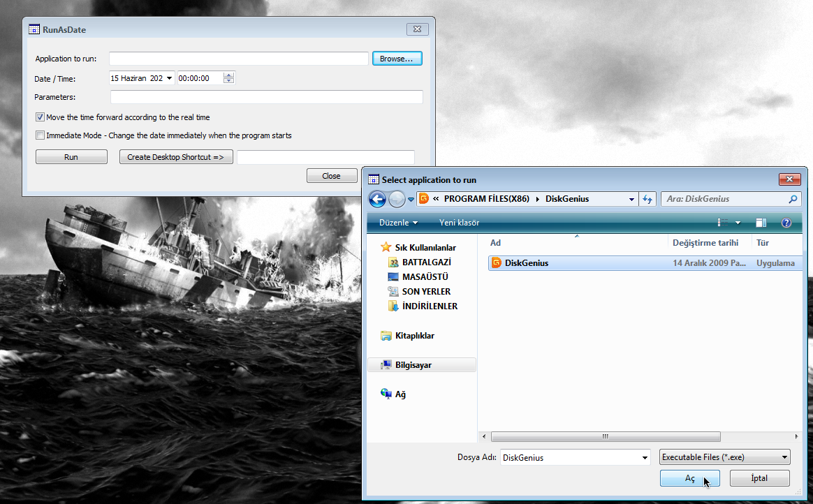
Task: Open the Dosya Adı dropdown arrow
Action: click(645, 457)
